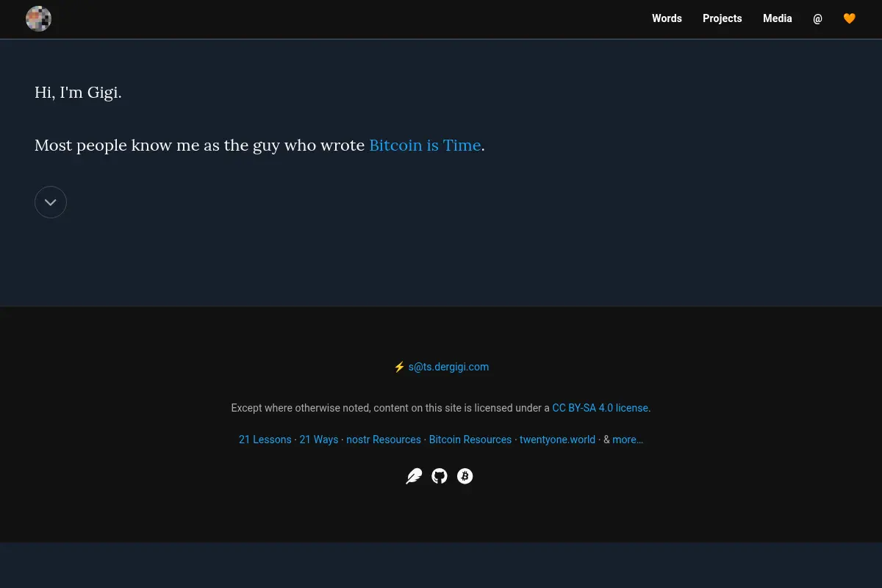Click the 'Hi, I'm Gigi.' text
The image size is (882, 588).
(x=78, y=93)
